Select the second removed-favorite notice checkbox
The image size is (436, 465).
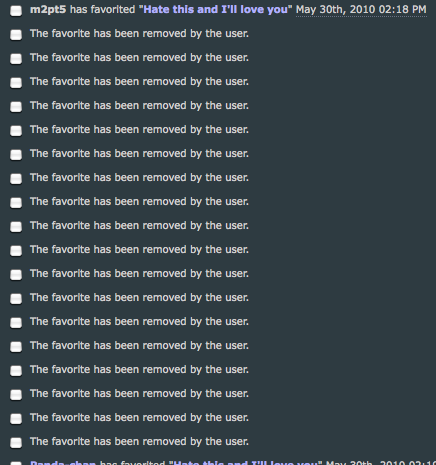coord(16,59)
